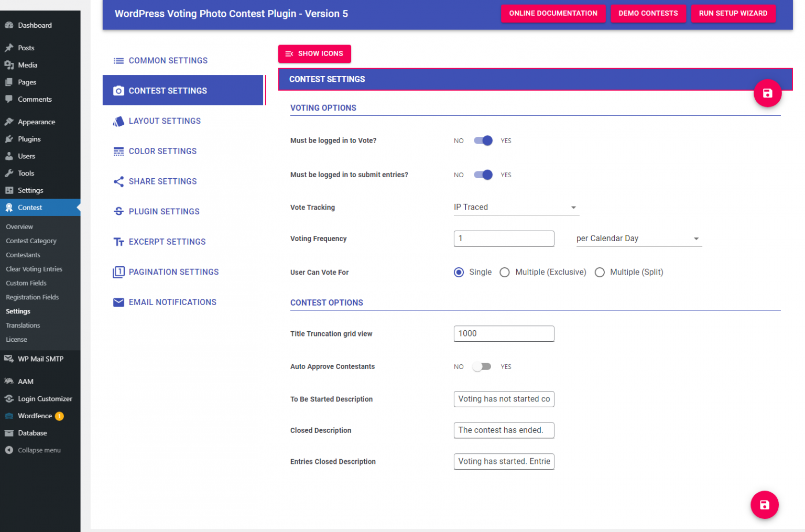805x532 pixels.
Task: Click the Contest Settings camera icon
Action: 119,91
